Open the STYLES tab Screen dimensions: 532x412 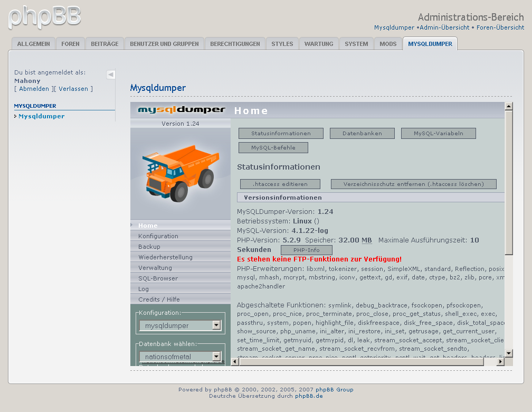282,44
